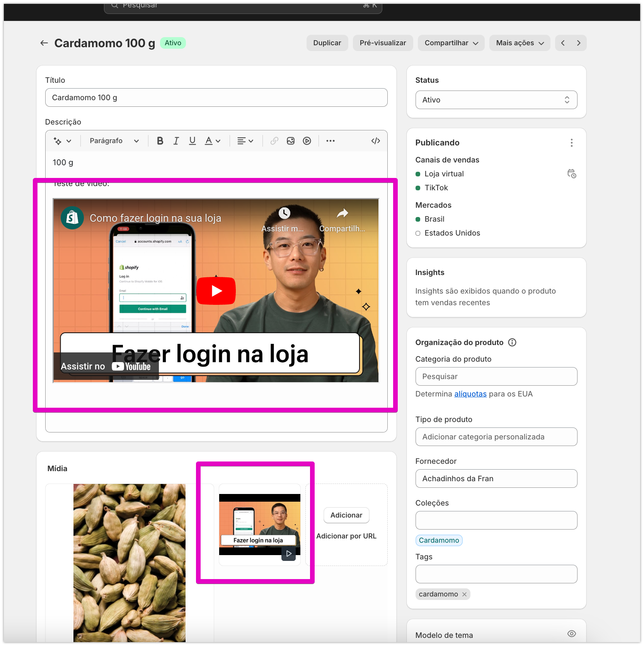
Task: Expand the Parágrafo style dropdown
Action: tap(114, 141)
